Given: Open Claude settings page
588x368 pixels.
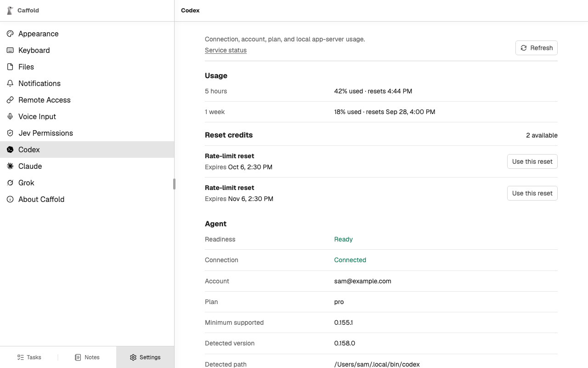Looking at the screenshot, I should (87, 166).
